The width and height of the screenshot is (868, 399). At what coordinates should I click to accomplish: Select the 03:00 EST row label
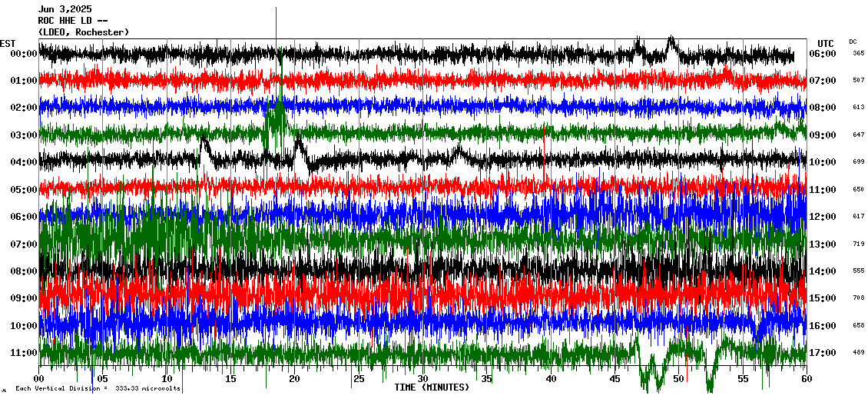coord(23,135)
